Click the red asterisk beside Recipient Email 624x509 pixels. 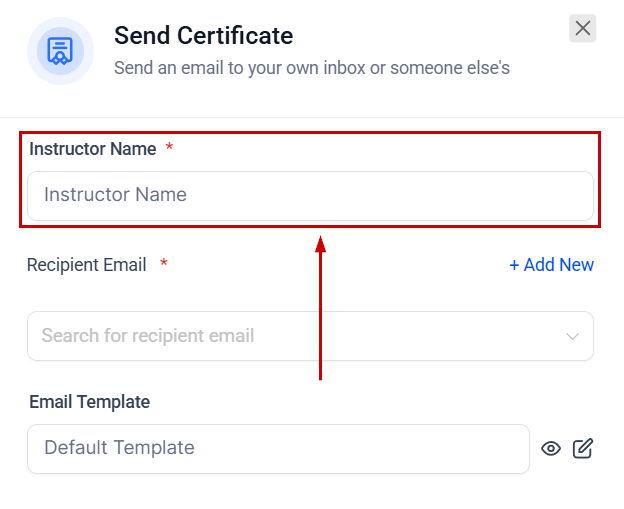[x=163, y=264]
